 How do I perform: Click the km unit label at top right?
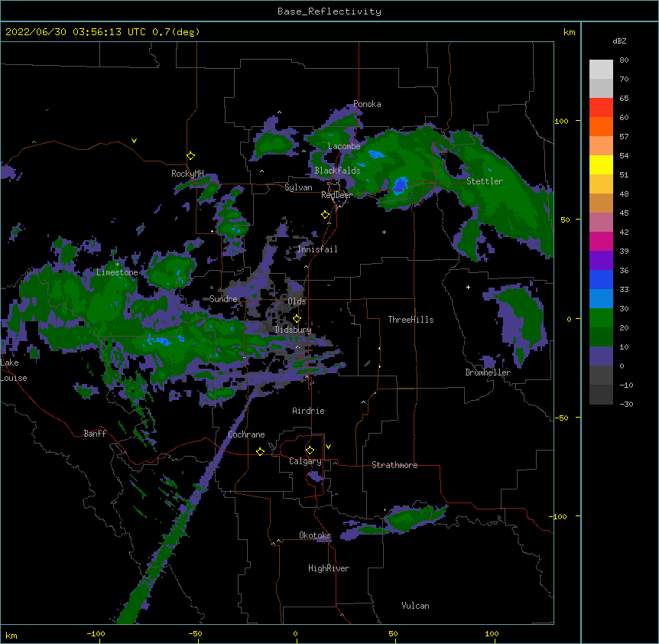coord(569,32)
